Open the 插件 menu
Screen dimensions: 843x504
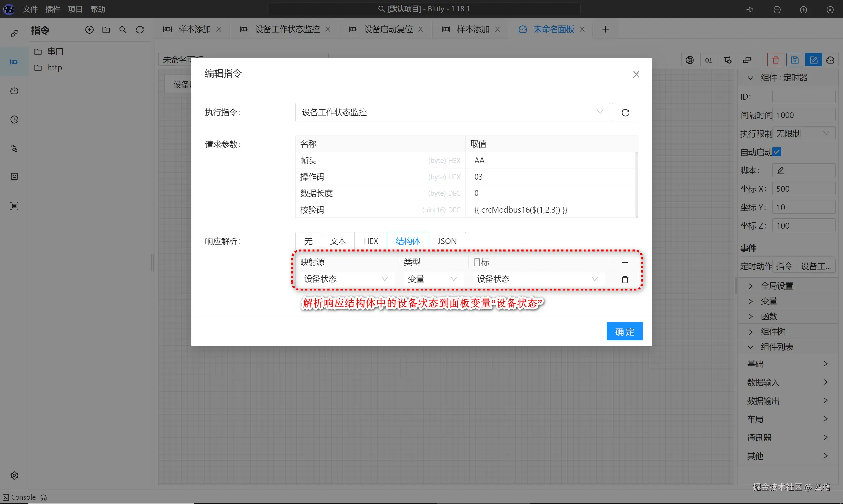coord(53,9)
